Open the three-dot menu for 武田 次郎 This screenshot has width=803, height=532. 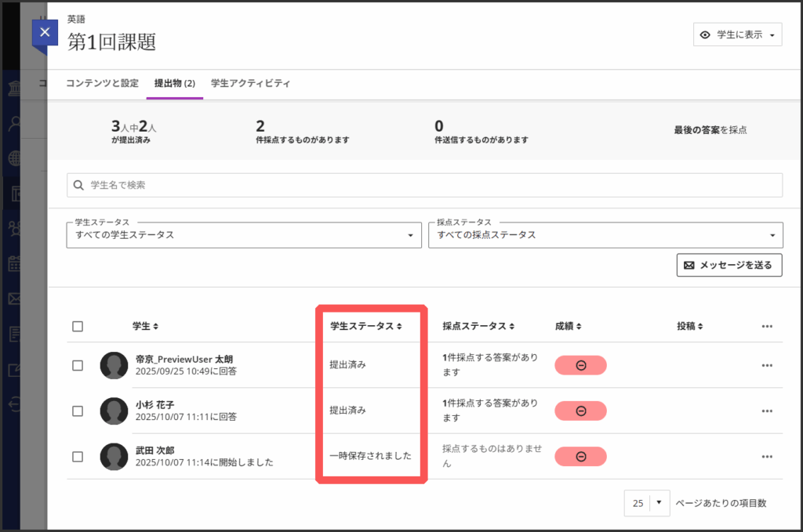coord(766,456)
